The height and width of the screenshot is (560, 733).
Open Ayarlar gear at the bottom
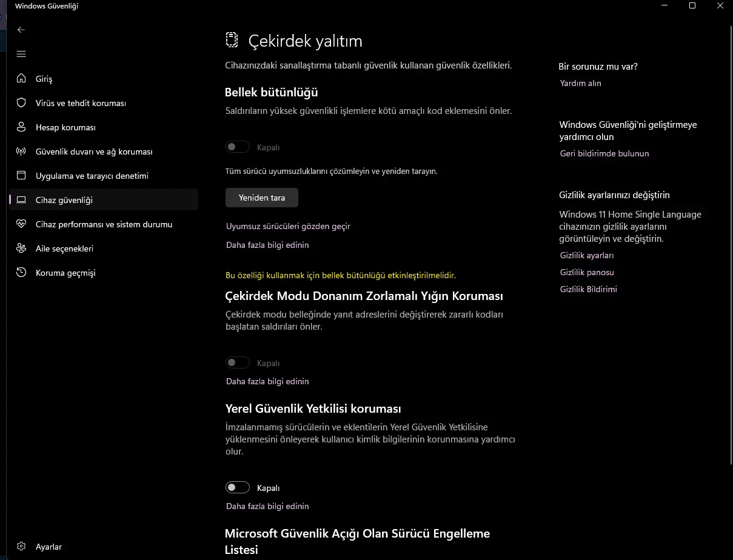tap(21, 547)
